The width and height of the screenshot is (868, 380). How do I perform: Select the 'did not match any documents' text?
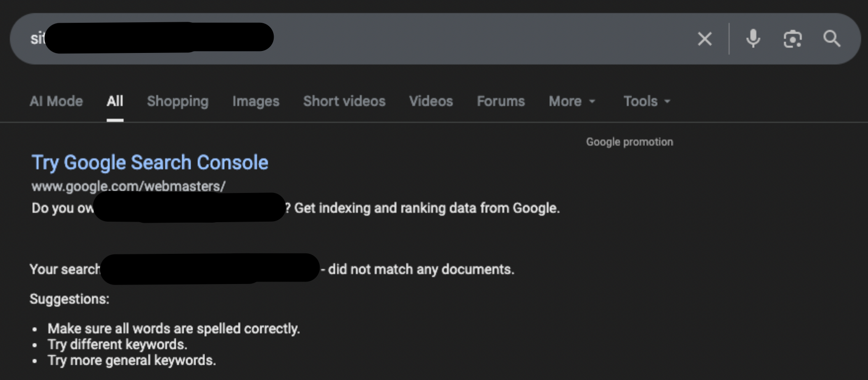pos(421,269)
